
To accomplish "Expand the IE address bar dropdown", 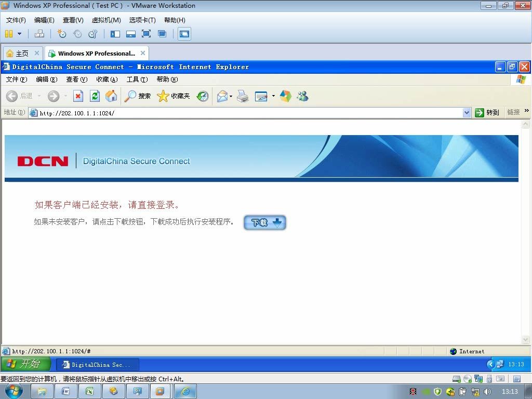I will (x=467, y=113).
